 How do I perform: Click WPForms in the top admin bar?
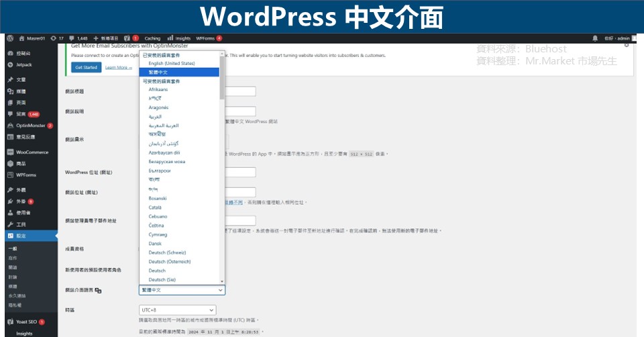tap(209, 38)
